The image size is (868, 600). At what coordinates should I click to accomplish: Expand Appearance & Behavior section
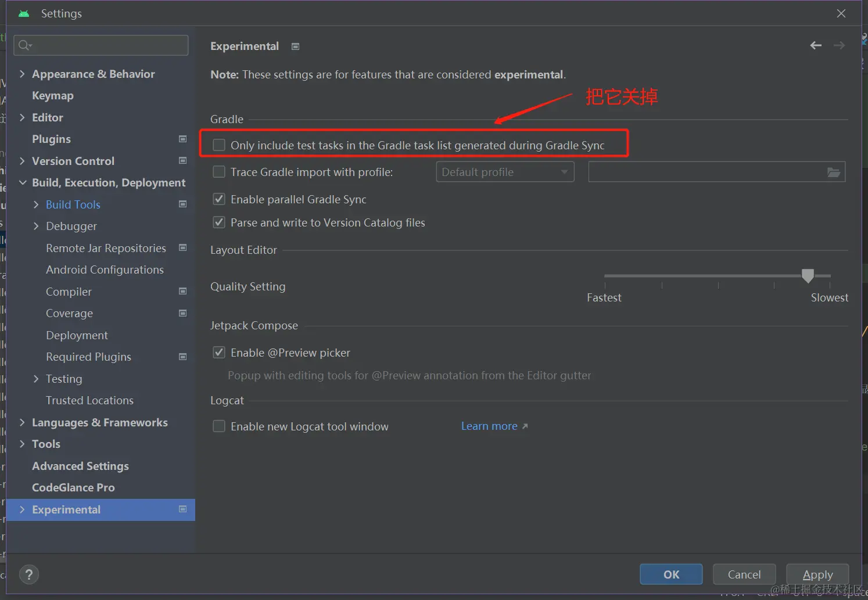point(22,74)
